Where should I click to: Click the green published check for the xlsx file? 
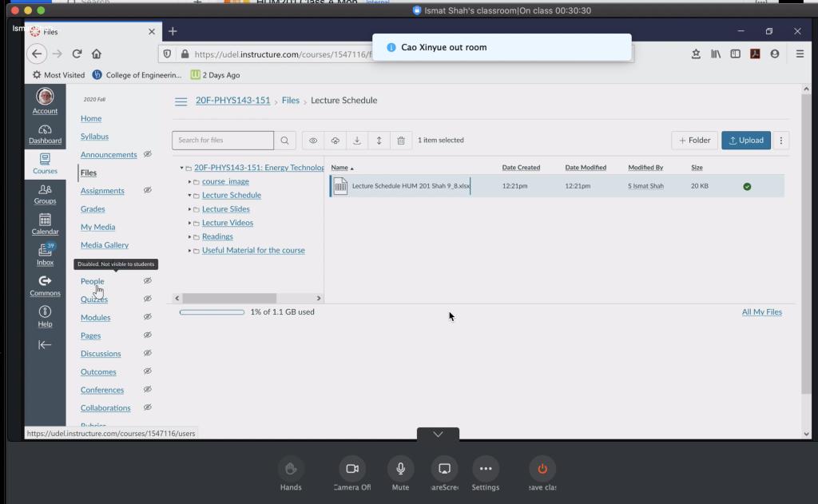(747, 186)
